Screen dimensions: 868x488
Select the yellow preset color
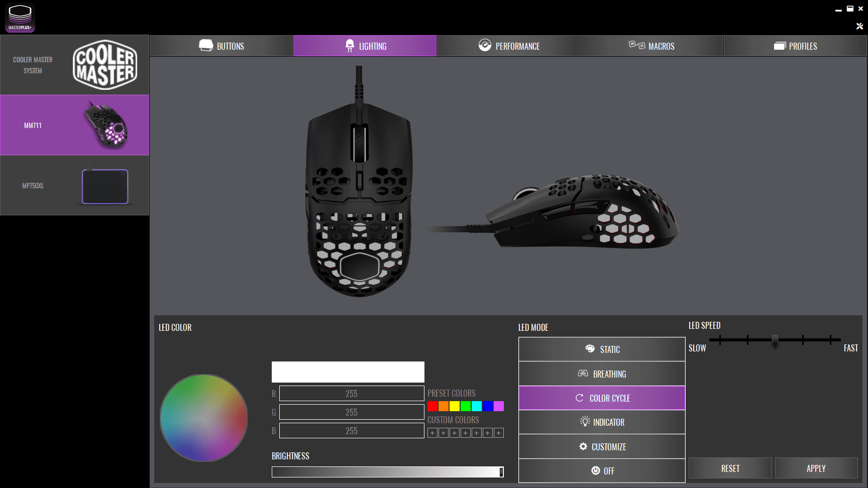click(455, 406)
